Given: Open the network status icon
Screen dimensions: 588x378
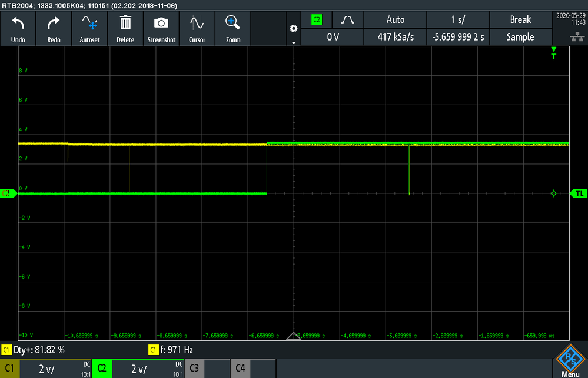Looking at the screenshot, I should [577, 36].
